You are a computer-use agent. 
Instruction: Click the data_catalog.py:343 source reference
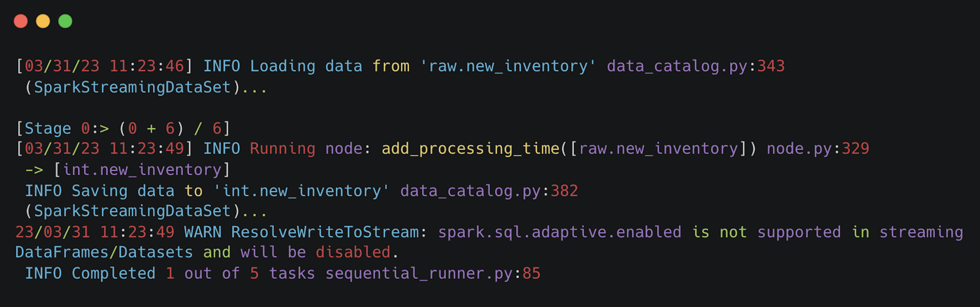(x=695, y=66)
